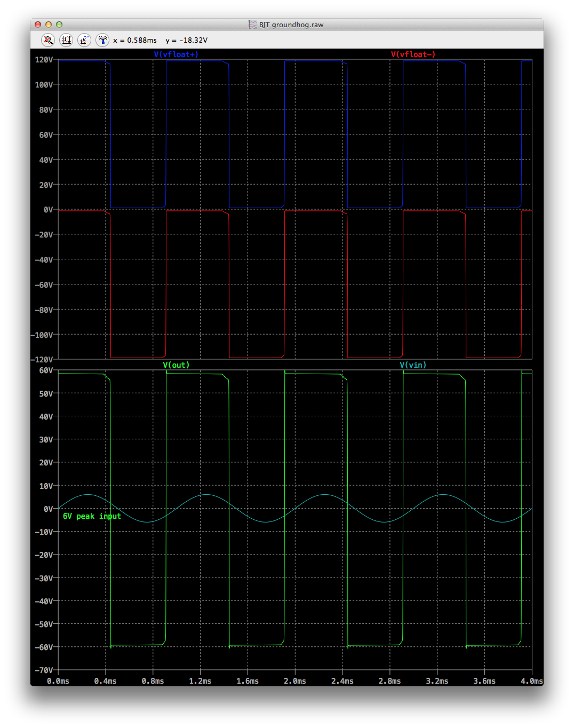
Task: Open the hammer control panel icon
Action: 102,40
